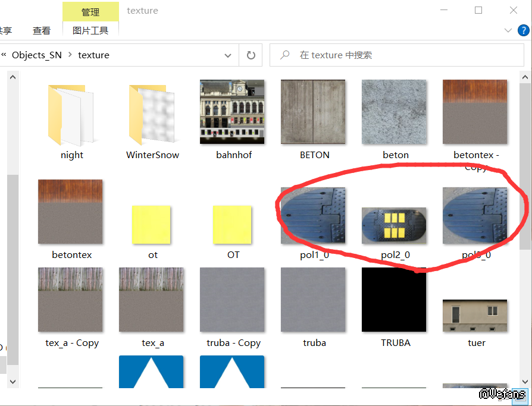
Task: Switch to the 图片工具 tab
Action: point(90,30)
